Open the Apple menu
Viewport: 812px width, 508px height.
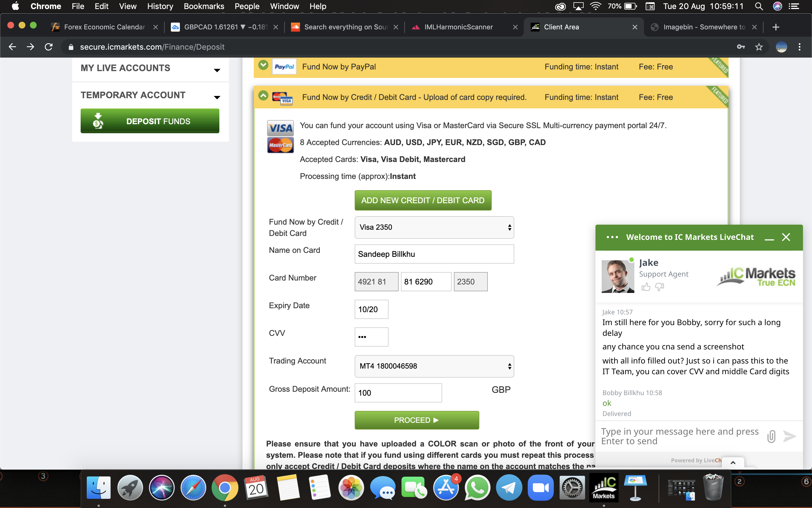point(15,6)
